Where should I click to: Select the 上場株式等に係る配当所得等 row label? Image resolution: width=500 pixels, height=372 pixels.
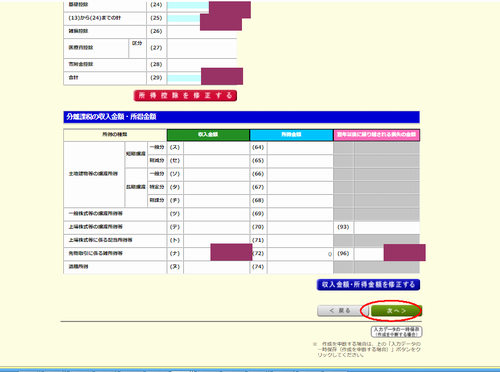point(100,240)
